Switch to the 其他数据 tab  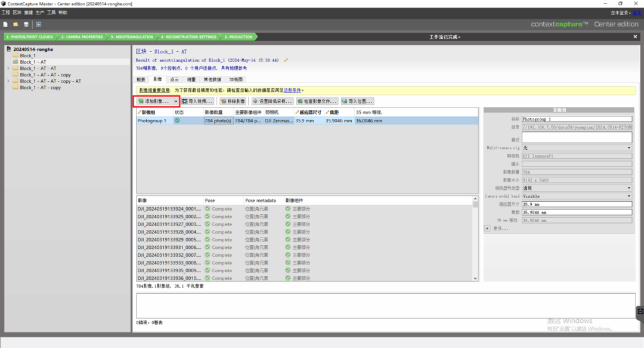point(212,79)
